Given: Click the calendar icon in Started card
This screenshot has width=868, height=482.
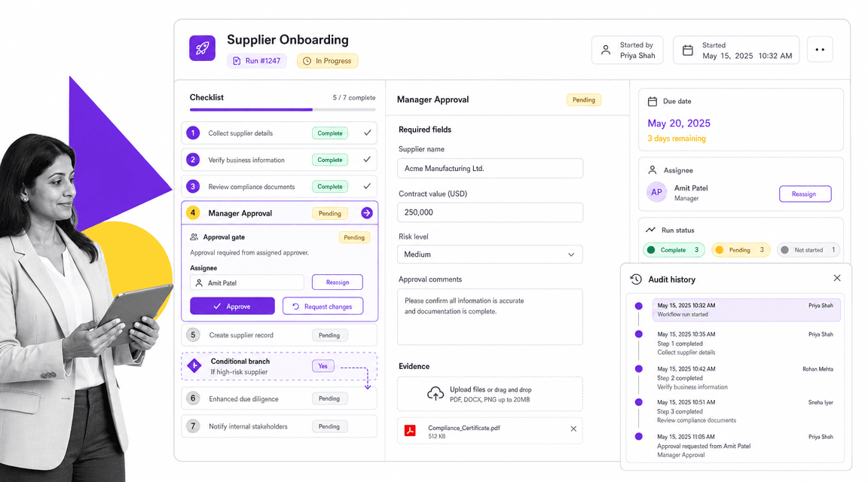Looking at the screenshot, I should [x=687, y=50].
